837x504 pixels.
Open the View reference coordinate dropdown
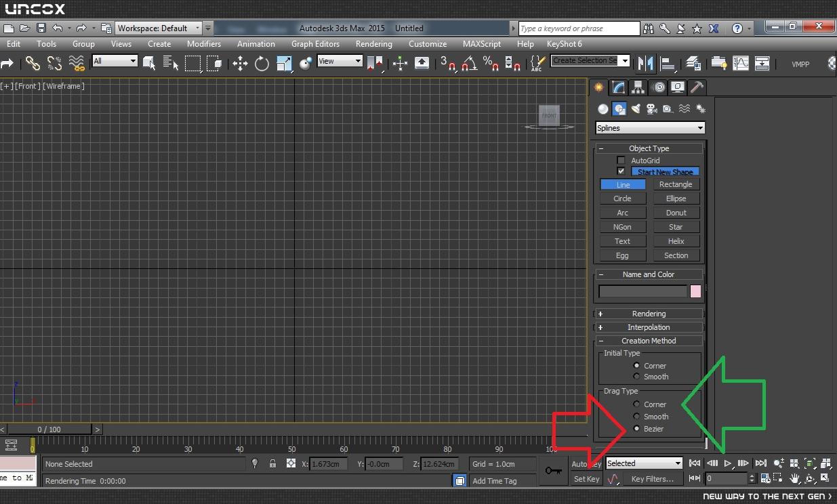[x=340, y=61]
